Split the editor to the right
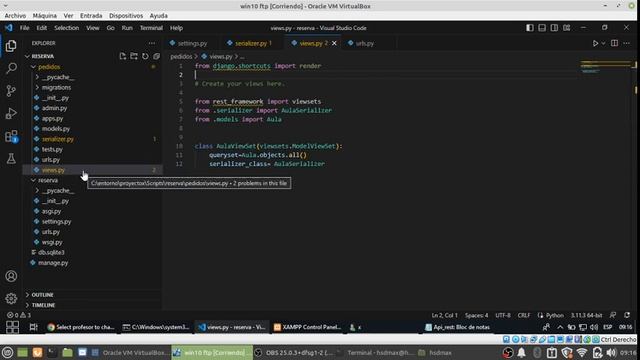 (x=614, y=43)
